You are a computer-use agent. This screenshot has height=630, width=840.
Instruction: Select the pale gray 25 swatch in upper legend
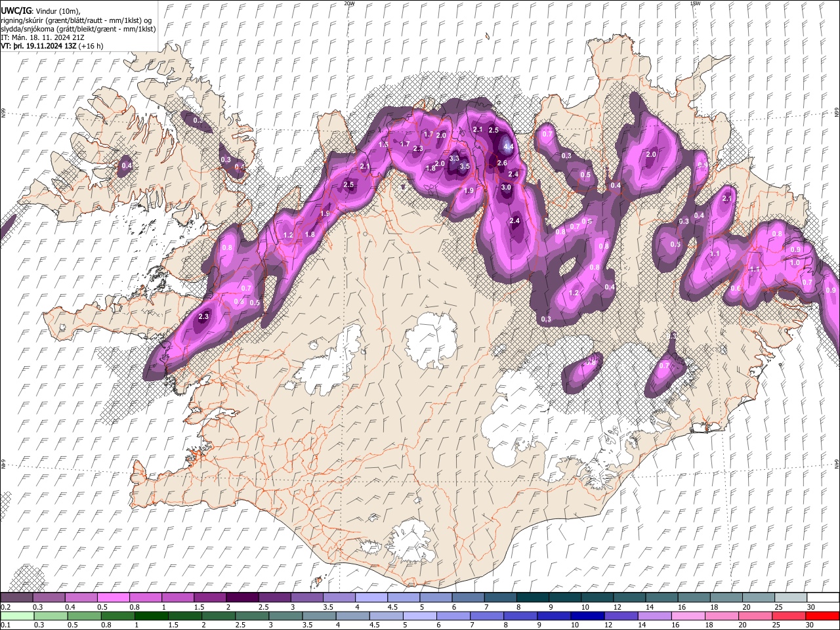point(790,597)
